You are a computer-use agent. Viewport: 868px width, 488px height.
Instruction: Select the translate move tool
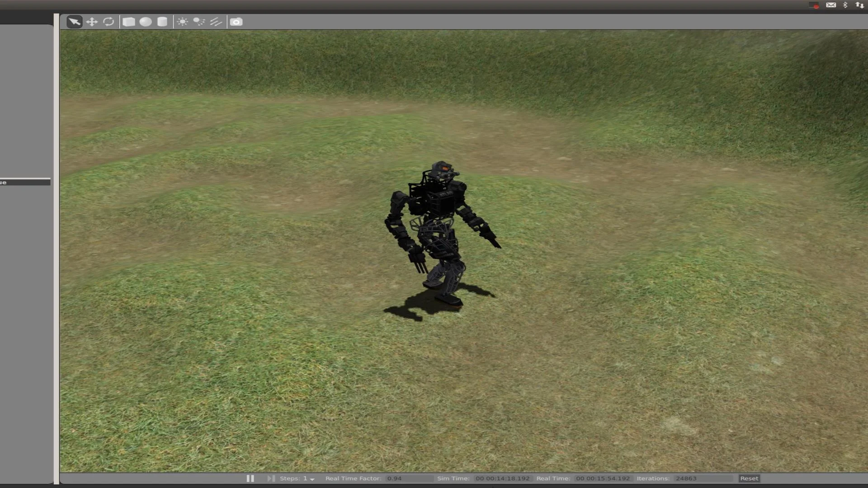click(92, 22)
